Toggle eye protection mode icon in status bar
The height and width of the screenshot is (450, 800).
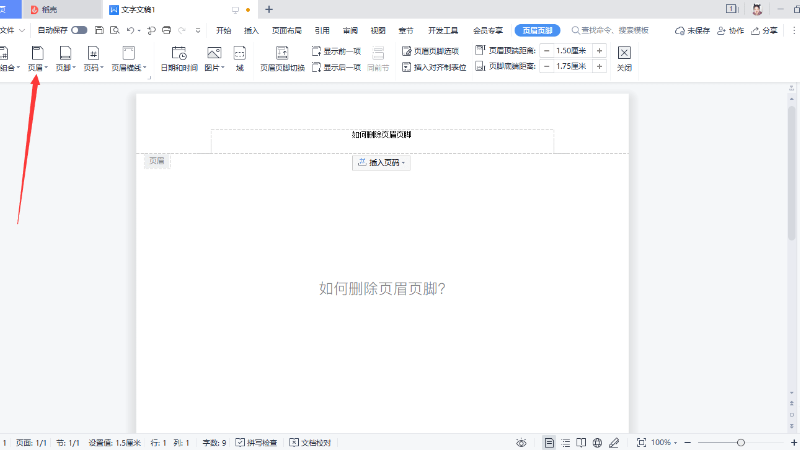click(x=521, y=442)
